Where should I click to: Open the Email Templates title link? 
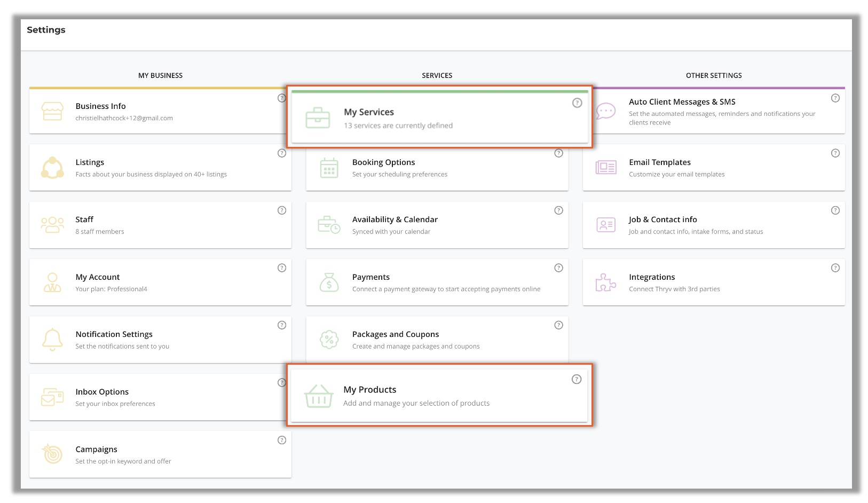point(659,162)
